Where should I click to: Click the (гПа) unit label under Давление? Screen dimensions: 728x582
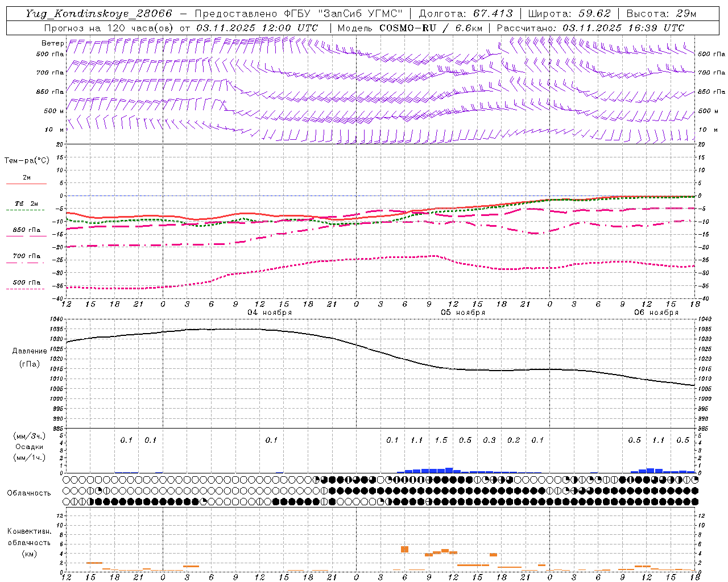point(28,364)
